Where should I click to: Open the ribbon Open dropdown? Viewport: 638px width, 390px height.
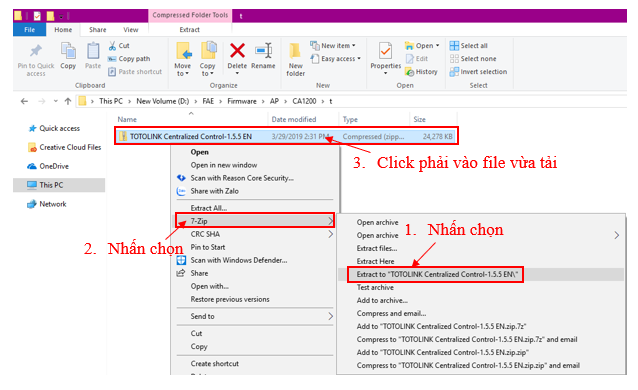click(x=422, y=46)
